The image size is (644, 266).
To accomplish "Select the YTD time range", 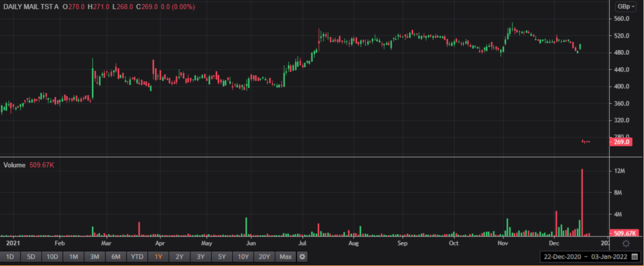I will [x=137, y=257].
